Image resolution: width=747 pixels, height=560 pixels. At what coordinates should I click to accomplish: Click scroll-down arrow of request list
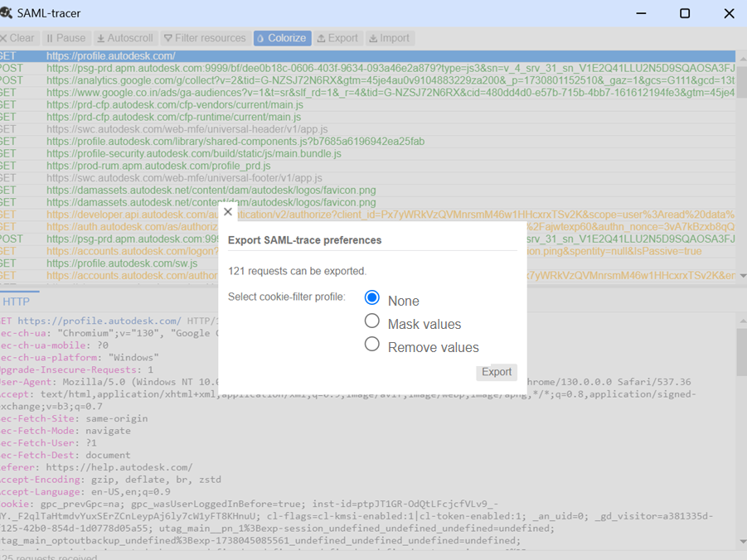tap(742, 276)
